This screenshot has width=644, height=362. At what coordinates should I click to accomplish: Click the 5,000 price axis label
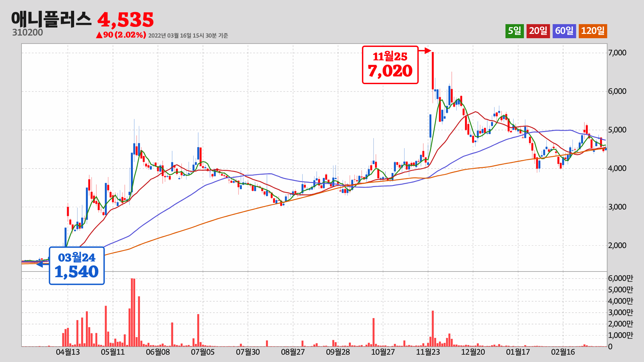click(x=617, y=130)
